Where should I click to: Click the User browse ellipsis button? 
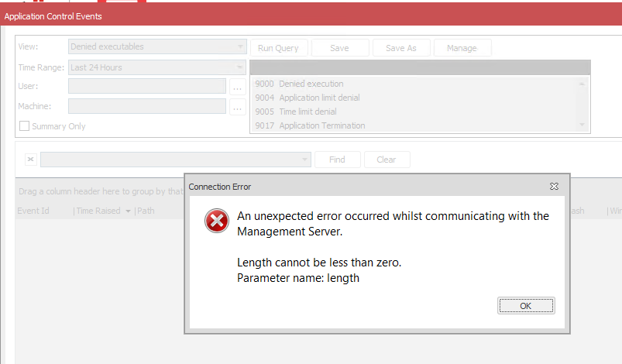(238, 87)
